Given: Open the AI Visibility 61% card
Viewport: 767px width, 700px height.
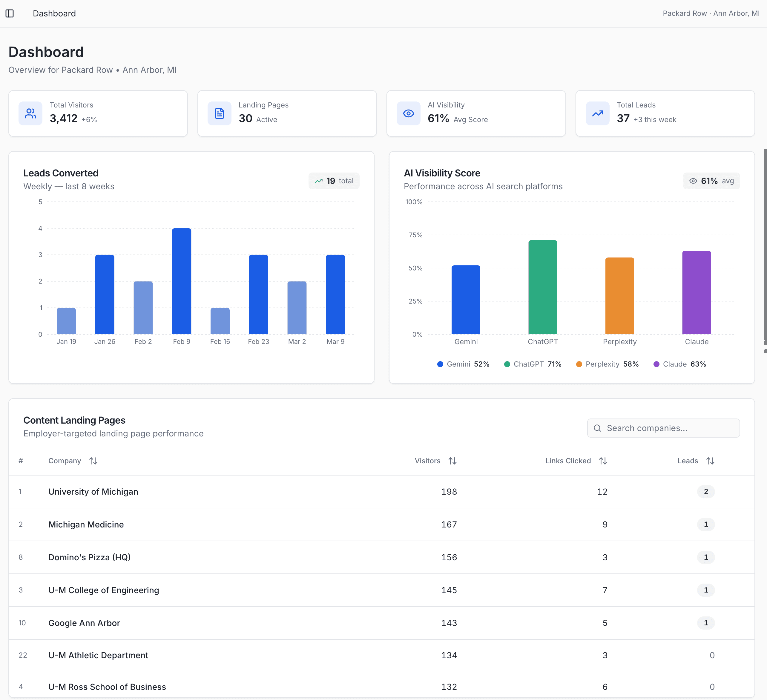Looking at the screenshot, I should click(476, 113).
